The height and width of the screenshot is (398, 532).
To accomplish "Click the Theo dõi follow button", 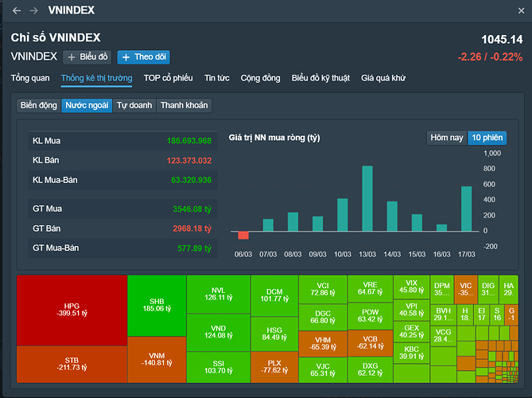I will tap(143, 57).
